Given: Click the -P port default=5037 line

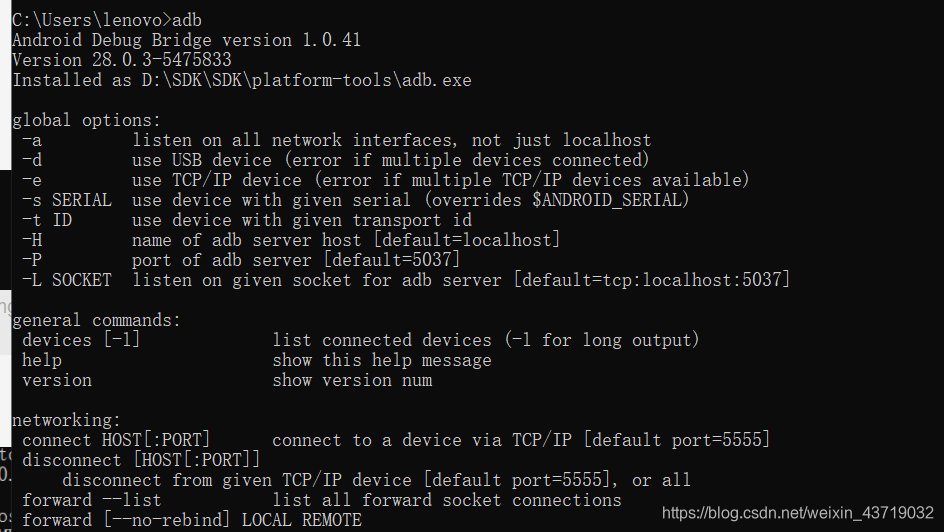Looking at the screenshot, I should pos(241,259).
